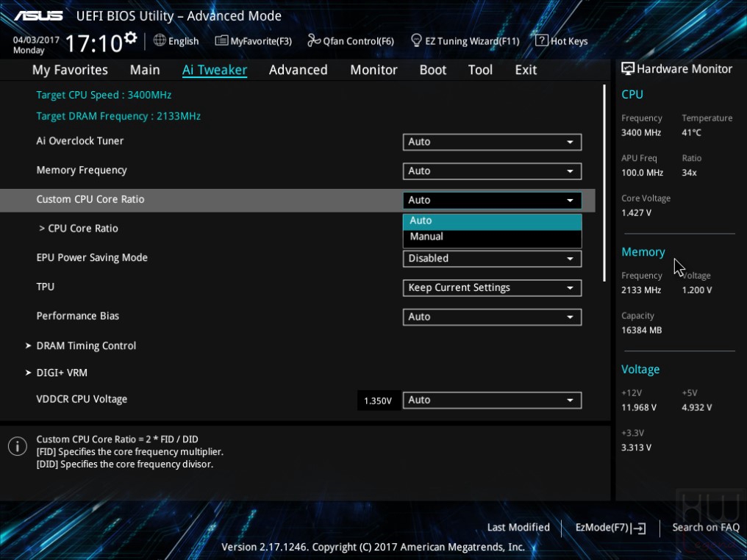Launch EZ Tuning Wizard(F11)
747x560 pixels.
coord(465,41)
